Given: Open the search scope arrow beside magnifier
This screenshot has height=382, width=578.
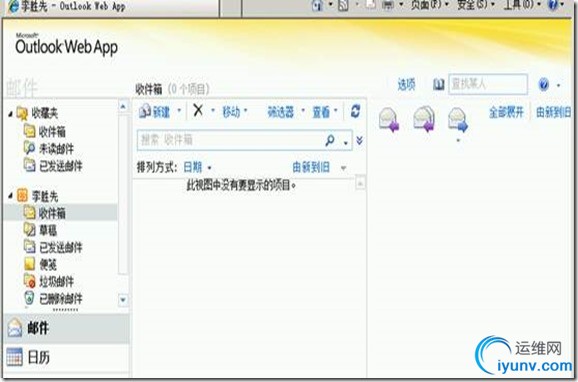Looking at the screenshot, I should [x=345, y=142].
